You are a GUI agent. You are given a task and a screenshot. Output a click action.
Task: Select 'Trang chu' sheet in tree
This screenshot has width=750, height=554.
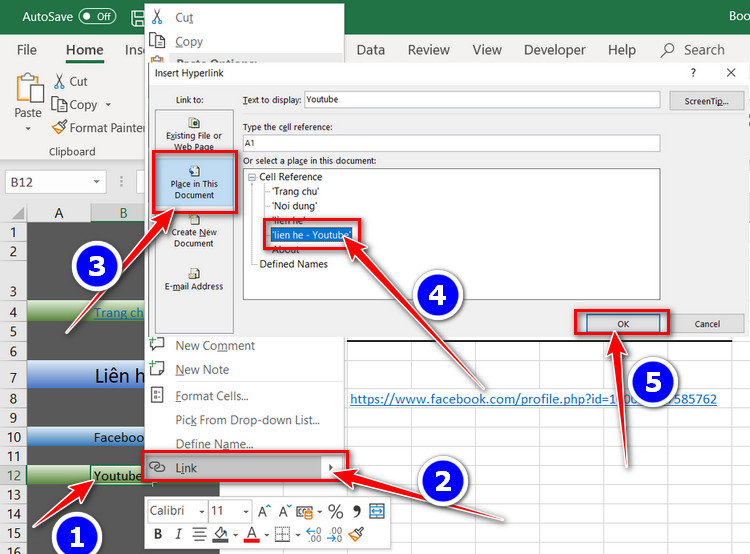[295, 191]
